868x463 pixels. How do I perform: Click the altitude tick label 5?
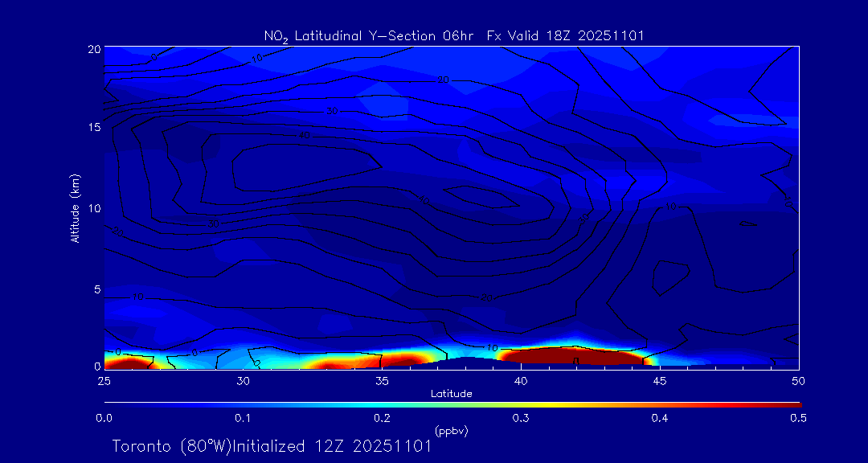(95, 289)
